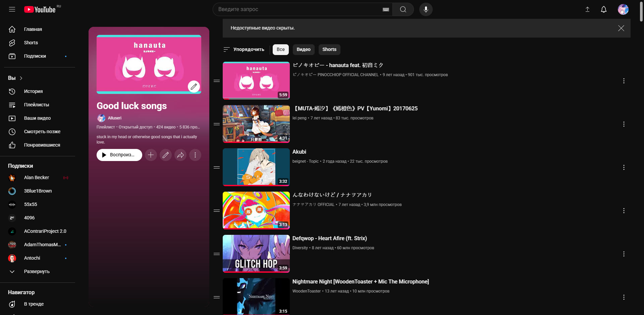The image size is (644, 315).
Task: Open options for Heart Afire video
Action: pyautogui.click(x=624, y=254)
